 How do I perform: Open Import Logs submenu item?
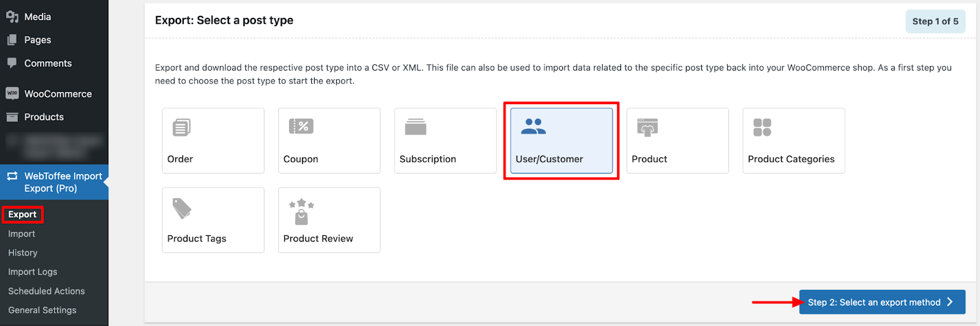click(x=32, y=271)
